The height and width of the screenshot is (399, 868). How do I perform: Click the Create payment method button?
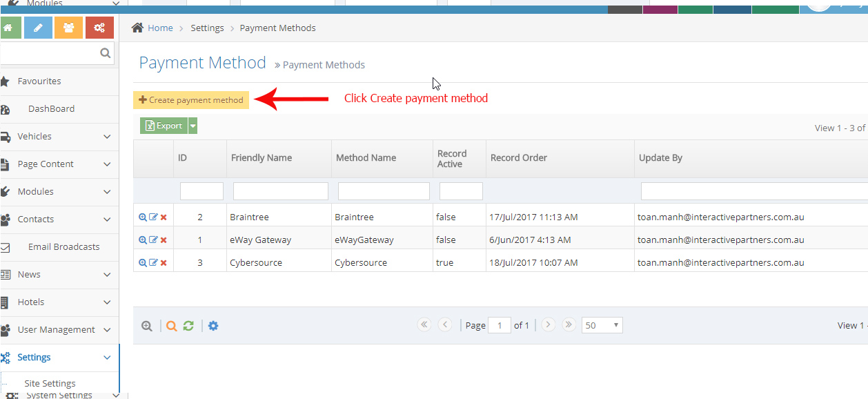coord(191,99)
